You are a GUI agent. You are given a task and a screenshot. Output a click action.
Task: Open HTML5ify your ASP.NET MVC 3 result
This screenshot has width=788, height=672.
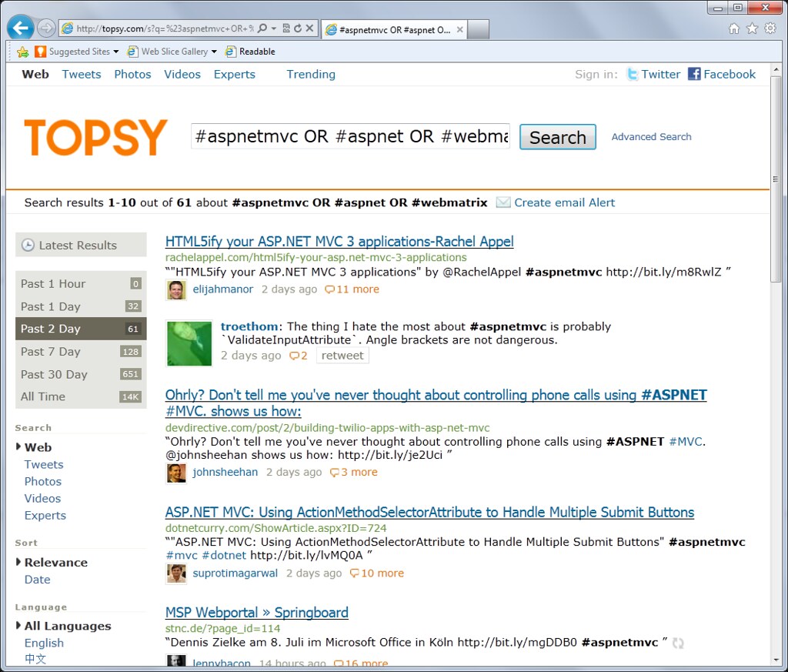point(339,242)
